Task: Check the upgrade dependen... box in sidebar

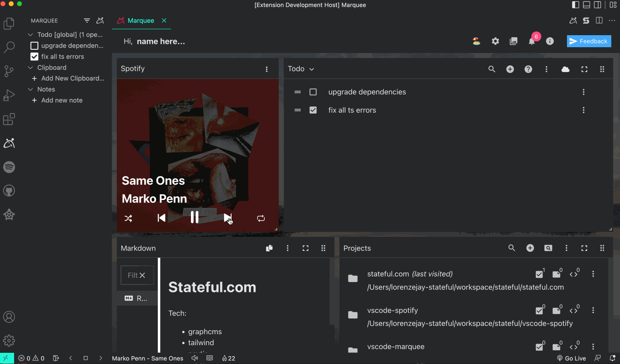Action: [34, 46]
